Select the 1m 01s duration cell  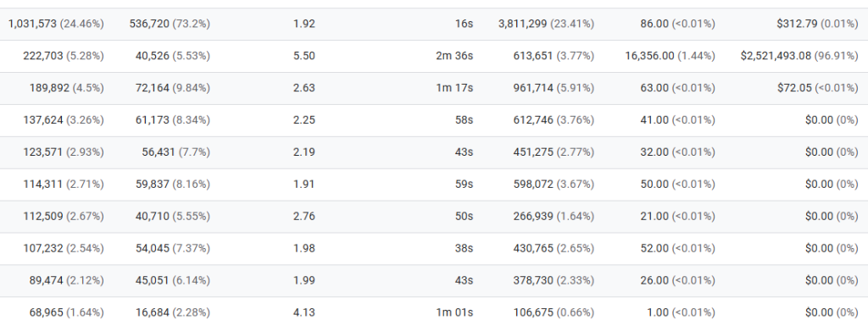click(x=454, y=312)
